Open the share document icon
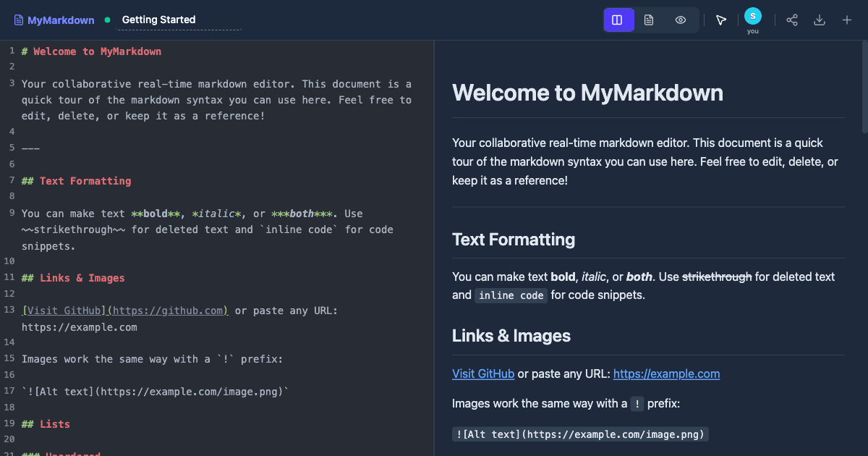868x456 pixels. 792,20
